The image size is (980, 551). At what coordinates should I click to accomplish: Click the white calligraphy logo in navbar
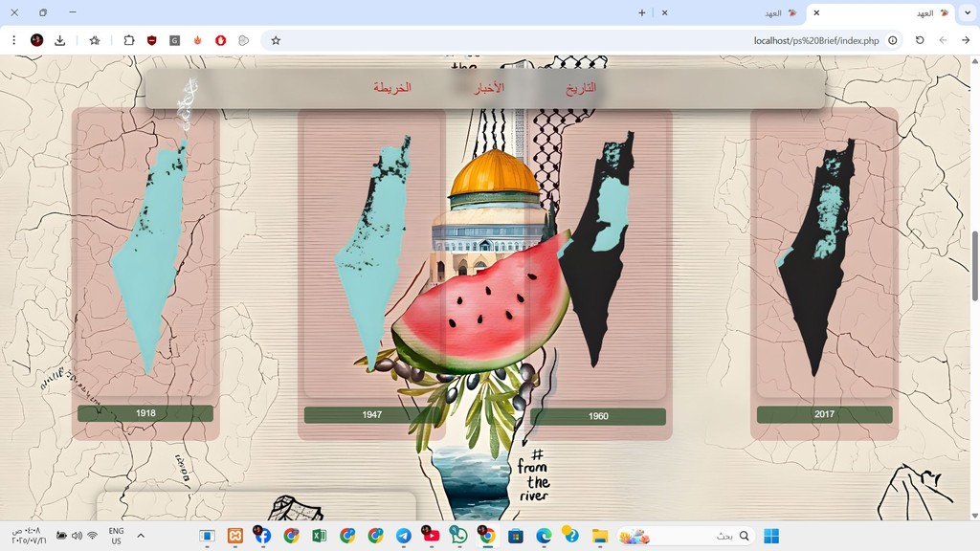pos(187,103)
